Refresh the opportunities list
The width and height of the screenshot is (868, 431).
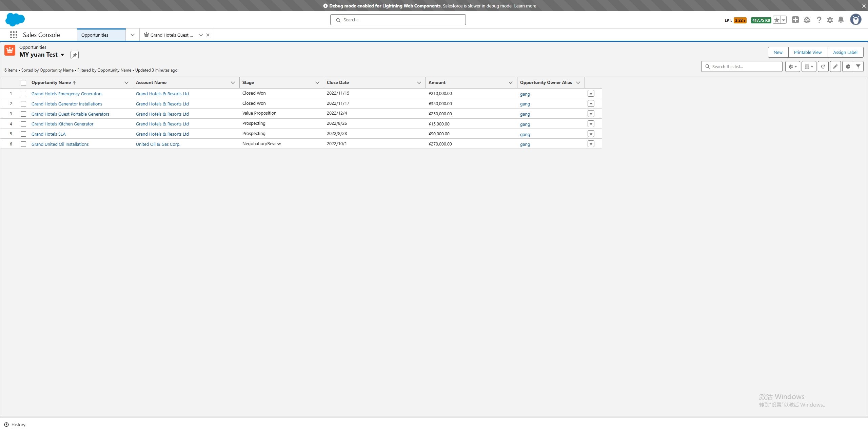point(823,67)
